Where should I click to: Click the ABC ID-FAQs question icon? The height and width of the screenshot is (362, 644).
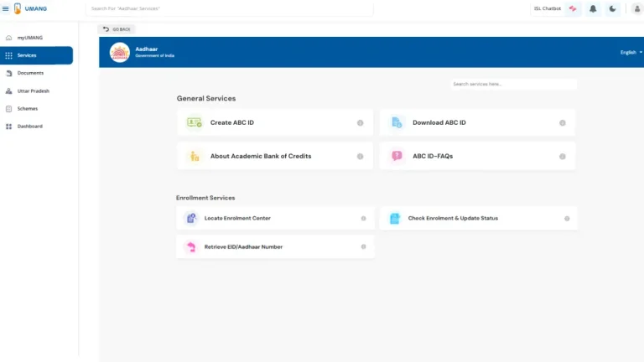tap(397, 156)
